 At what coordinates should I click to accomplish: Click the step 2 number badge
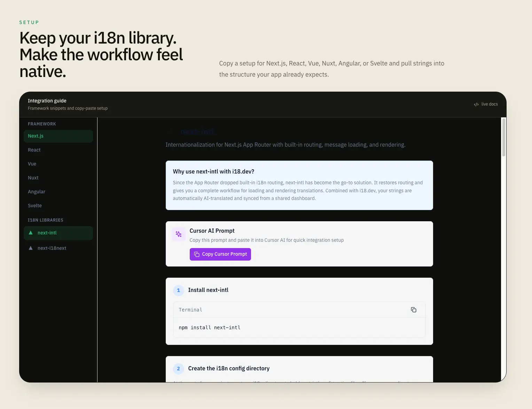coord(179,369)
